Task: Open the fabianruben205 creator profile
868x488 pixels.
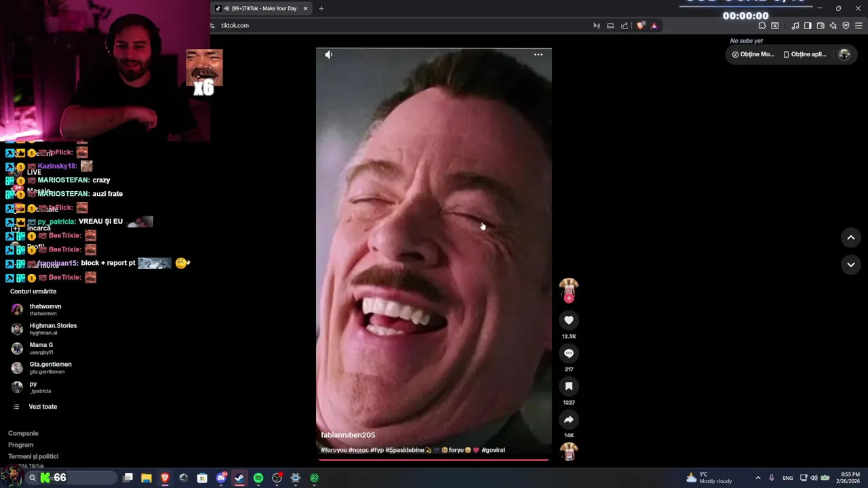Action: click(348, 435)
